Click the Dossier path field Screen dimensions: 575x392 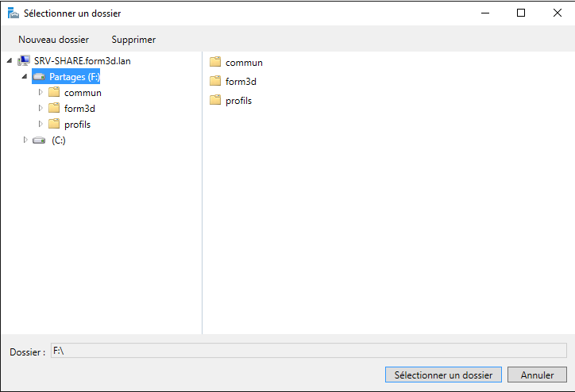point(309,351)
